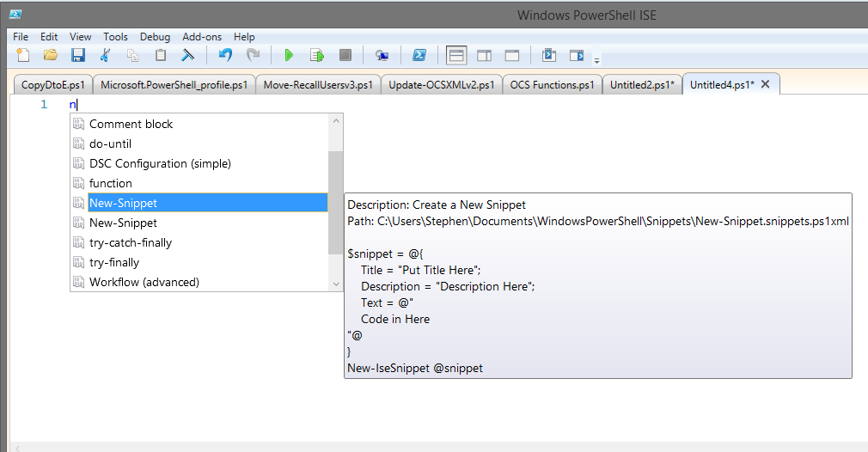Open a script using the folder icon
Viewport: 868px width, 452px height.
(x=51, y=55)
